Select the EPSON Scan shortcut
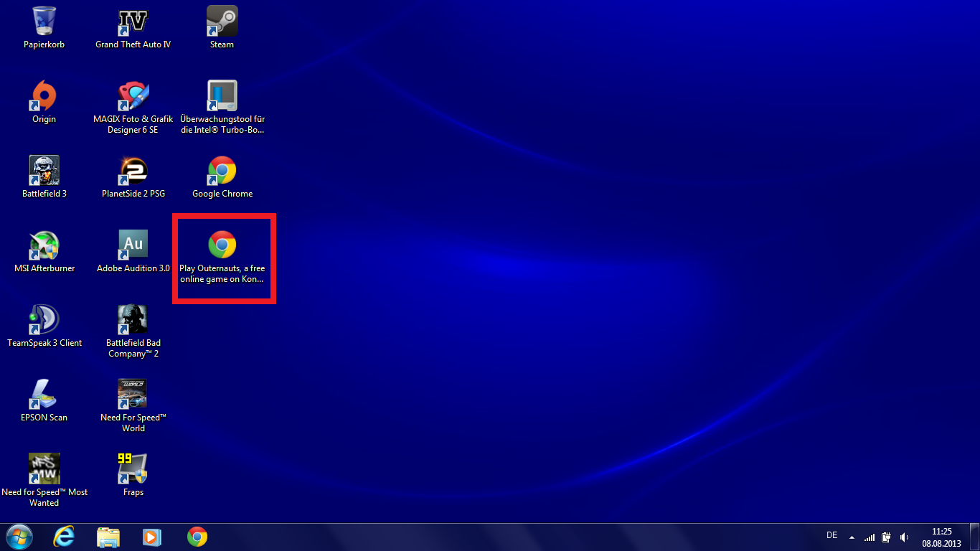The height and width of the screenshot is (551, 980). [44, 401]
